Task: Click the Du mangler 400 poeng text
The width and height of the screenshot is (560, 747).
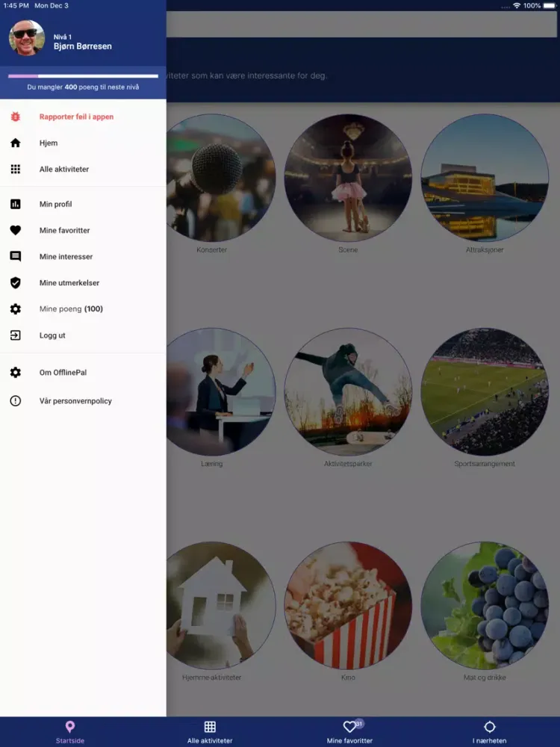Action: point(83,87)
